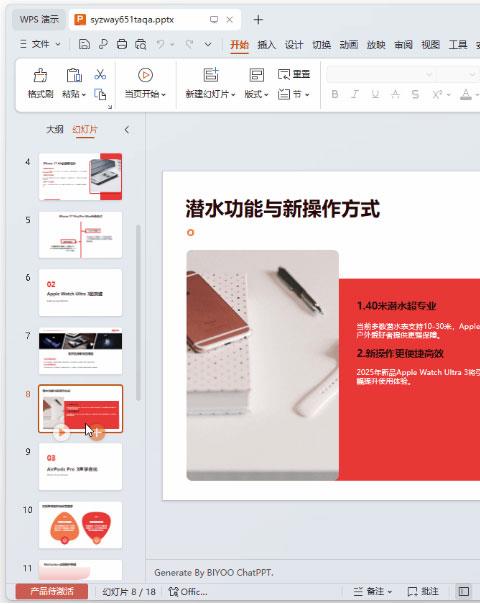Click the Copy icon below scissors
Viewport: 480px width, 604px height.
click(100, 94)
